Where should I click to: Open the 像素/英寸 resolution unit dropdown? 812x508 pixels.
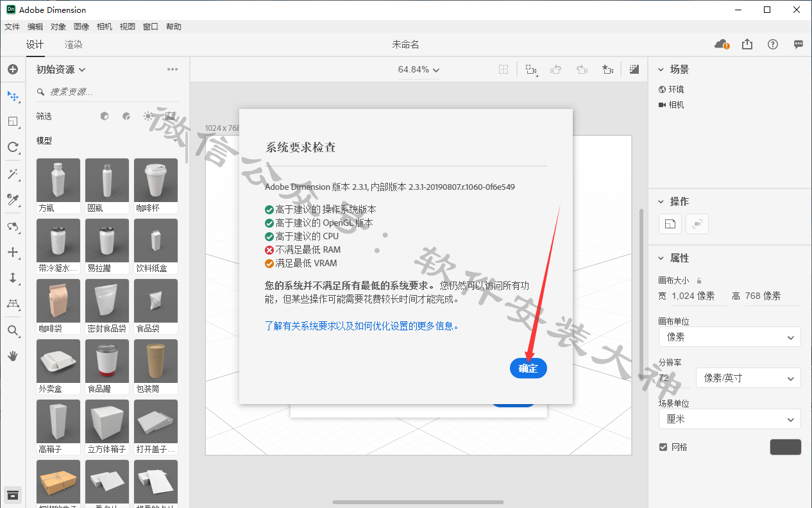(749, 378)
